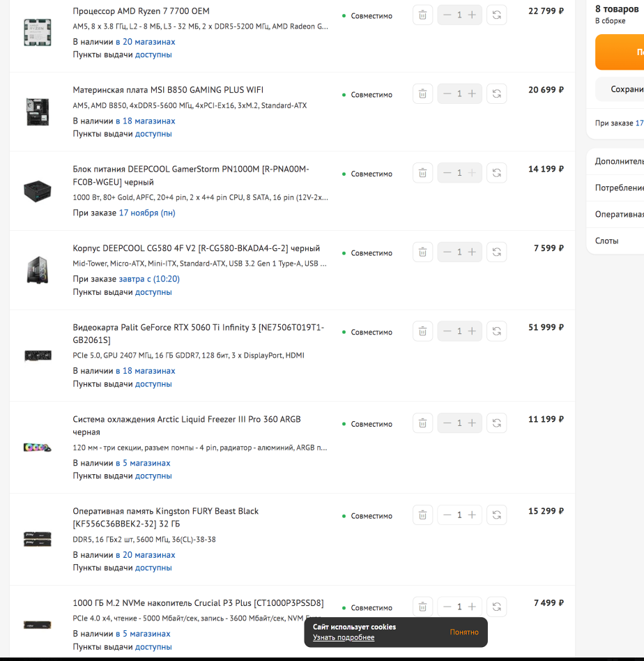Open tomorrow 10:20 delivery link for case
This screenshot has width=644, height=661.
coord(149,279)
